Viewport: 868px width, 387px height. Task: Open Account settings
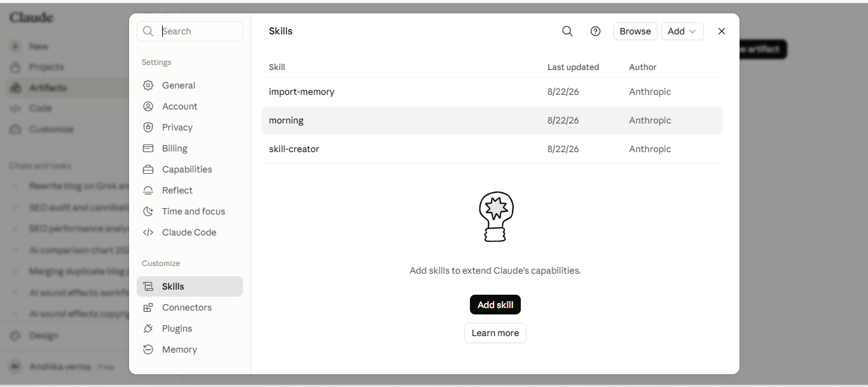[x=189, y=106]
